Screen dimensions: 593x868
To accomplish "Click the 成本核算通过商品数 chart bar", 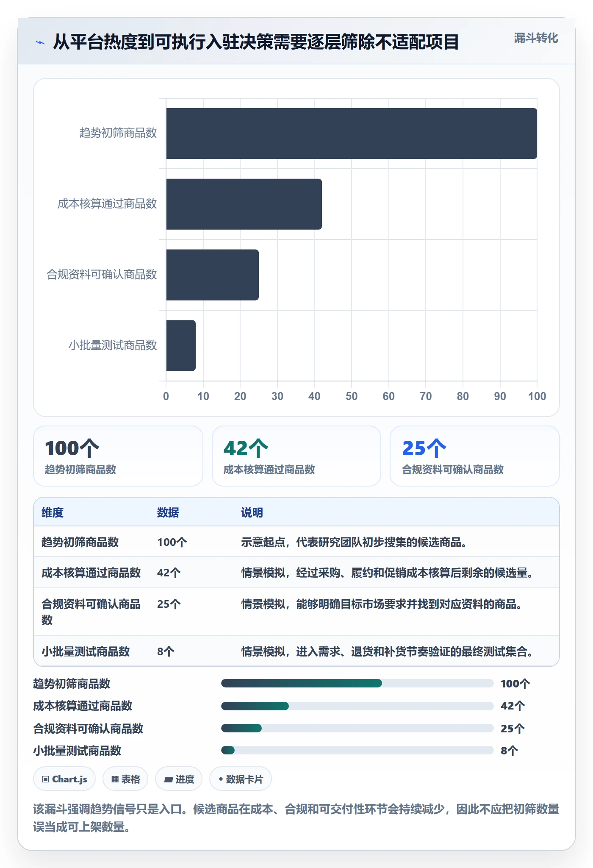I will point(244,204).
